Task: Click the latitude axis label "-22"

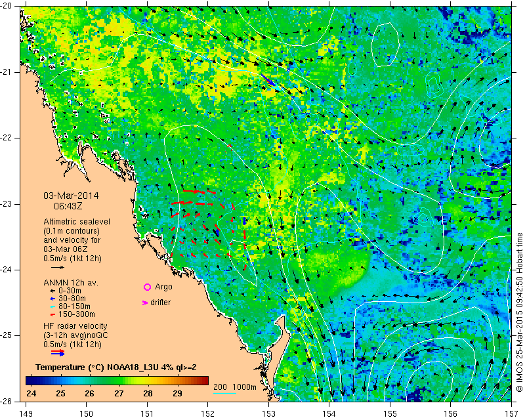Action: point(7,138)
